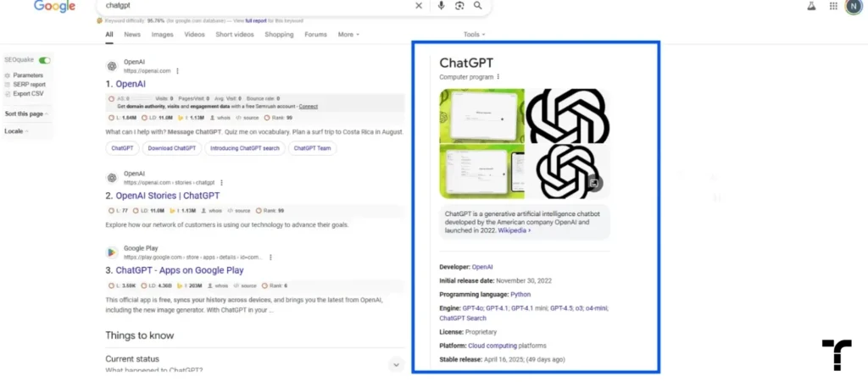The height and width of the screenshot is (382, 868).
Task: Switch to the Short videos tab
Action: click(235, 34)
